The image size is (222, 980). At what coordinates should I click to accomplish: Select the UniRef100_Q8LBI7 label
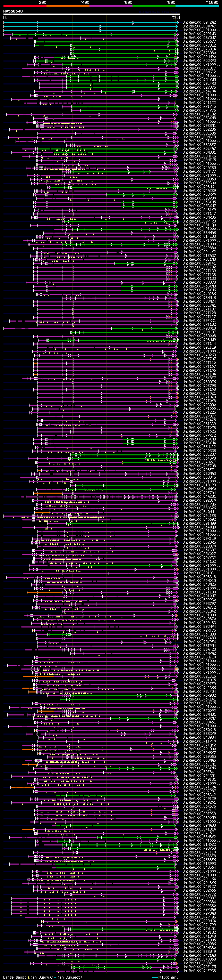(x=199, y=68)
